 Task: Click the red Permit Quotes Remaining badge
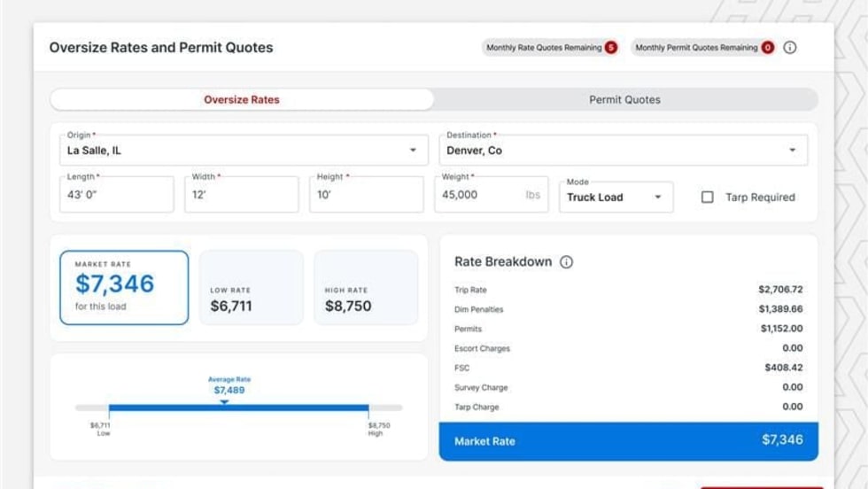pyautogui.click(x=767, y=48)
